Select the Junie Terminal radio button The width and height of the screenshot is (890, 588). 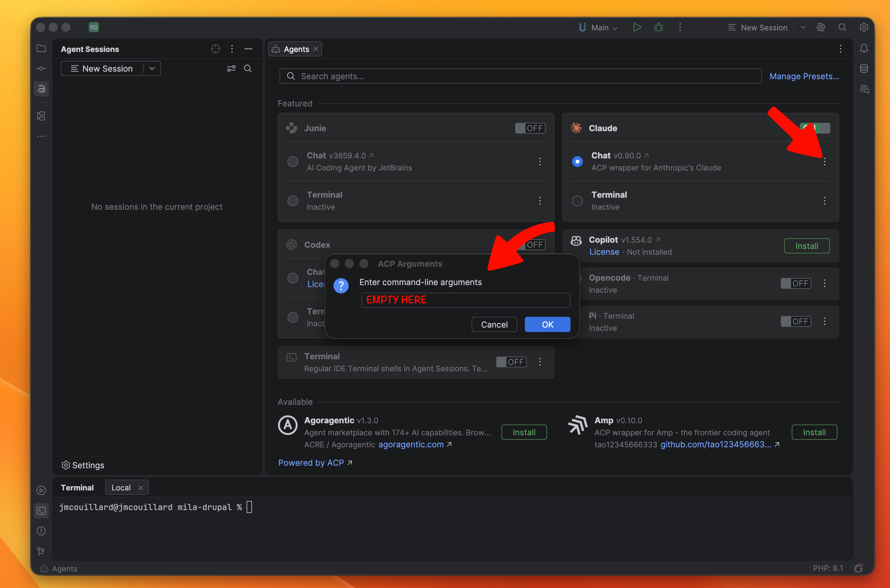coord(293,201)
